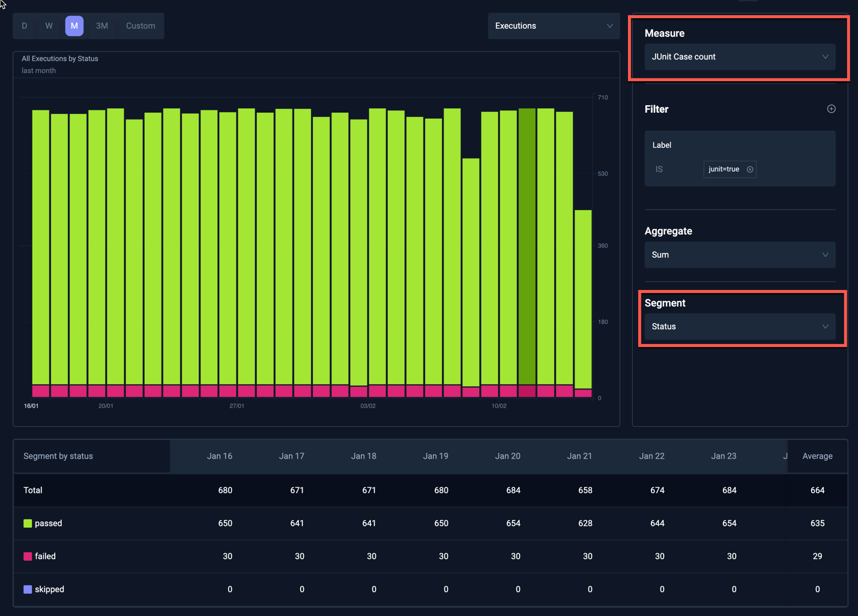Click the purple skipped color swatch

(x=26, y=589)
